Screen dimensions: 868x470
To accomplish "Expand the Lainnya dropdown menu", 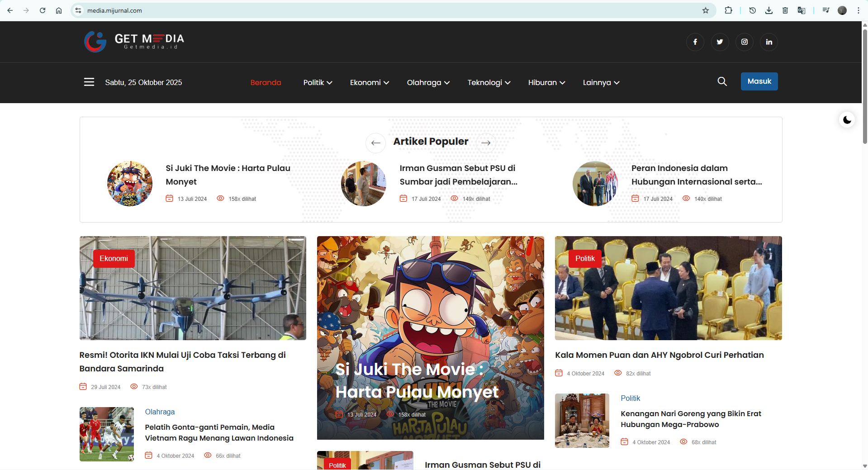I will point(601,82).
